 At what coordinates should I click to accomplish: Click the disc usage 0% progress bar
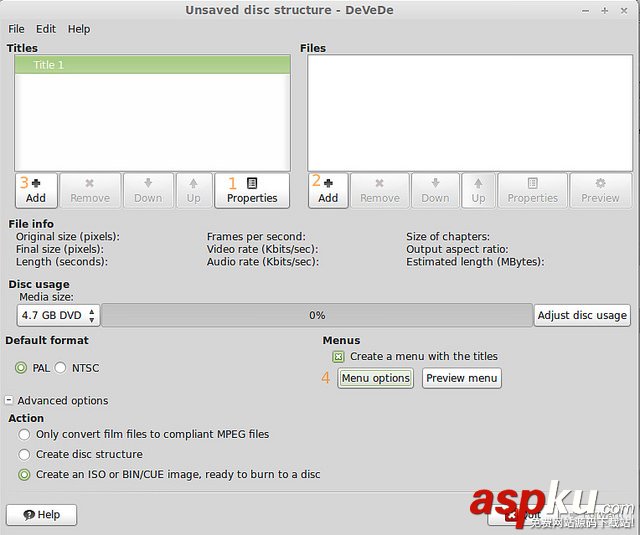[317, 315]
